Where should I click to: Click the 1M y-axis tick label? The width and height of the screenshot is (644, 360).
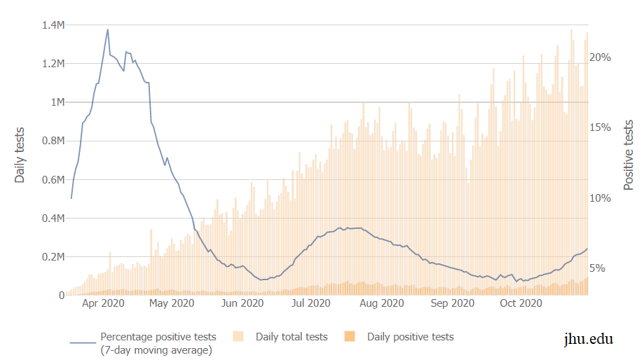[57, 102]
